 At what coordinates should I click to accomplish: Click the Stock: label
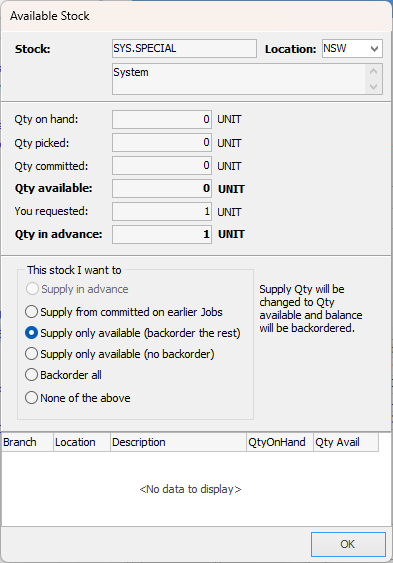click(x=33, y=49)
